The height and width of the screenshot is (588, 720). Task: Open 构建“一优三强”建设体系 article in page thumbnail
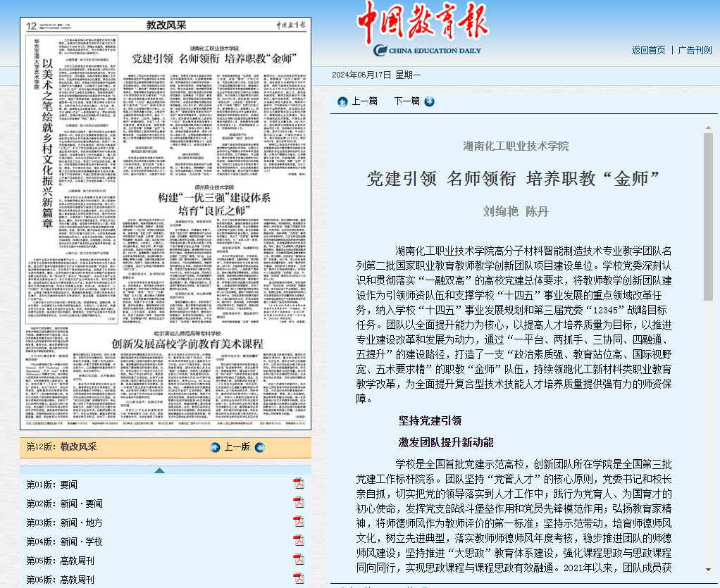(214, 204)
